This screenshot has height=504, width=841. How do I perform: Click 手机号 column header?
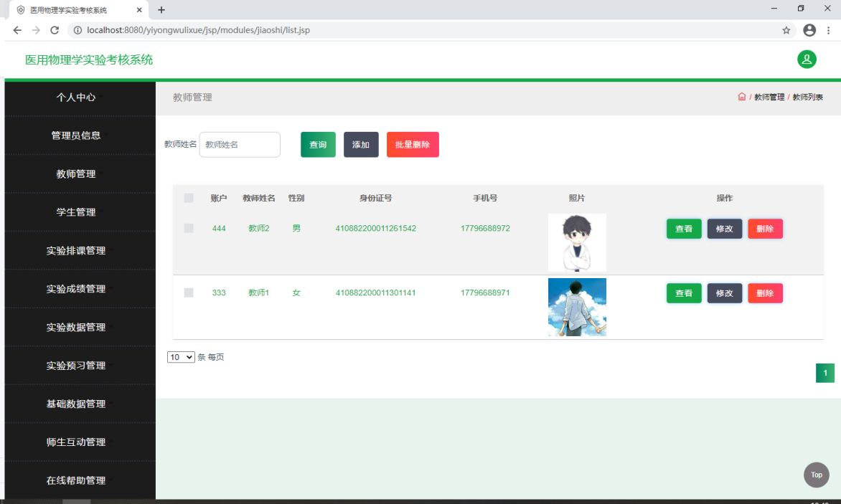485,198
